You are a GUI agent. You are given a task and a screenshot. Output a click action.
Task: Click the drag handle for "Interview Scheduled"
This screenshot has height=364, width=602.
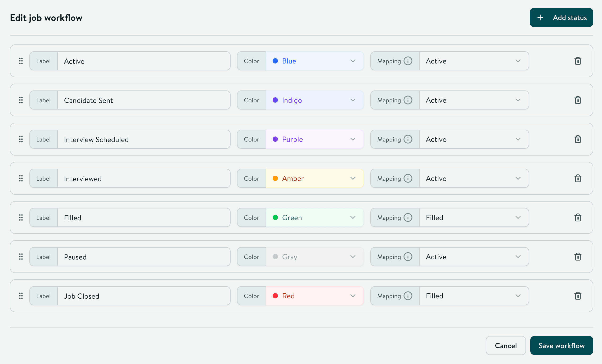pos(21,139)
